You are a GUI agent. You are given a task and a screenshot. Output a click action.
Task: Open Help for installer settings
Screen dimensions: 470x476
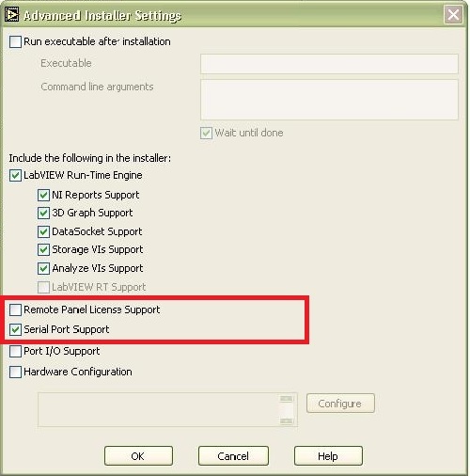coord(328,456)
